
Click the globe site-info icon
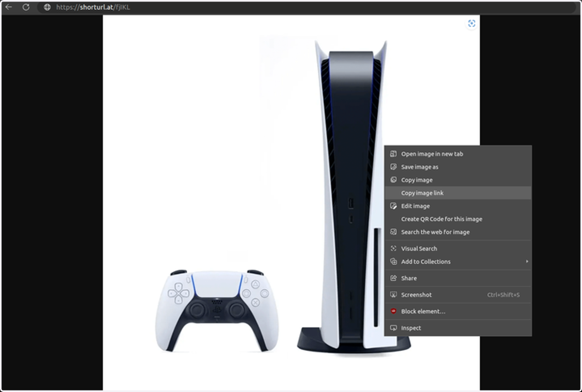47,7
